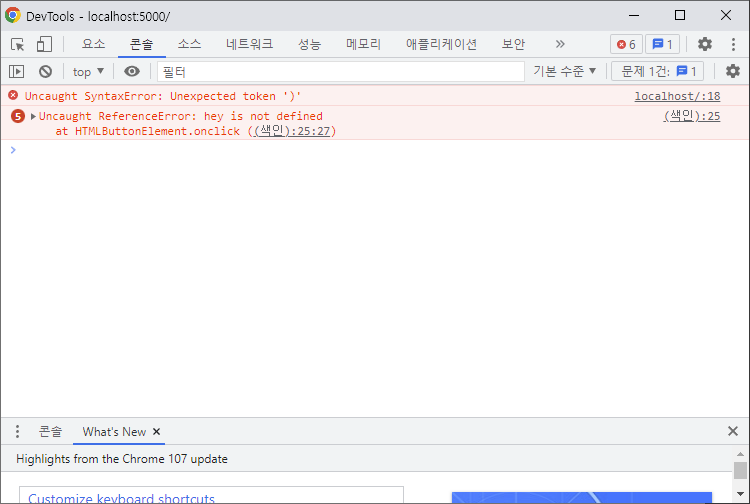
Task: Click the drawer scrollbar up arrow
Action: click(740, 454)
